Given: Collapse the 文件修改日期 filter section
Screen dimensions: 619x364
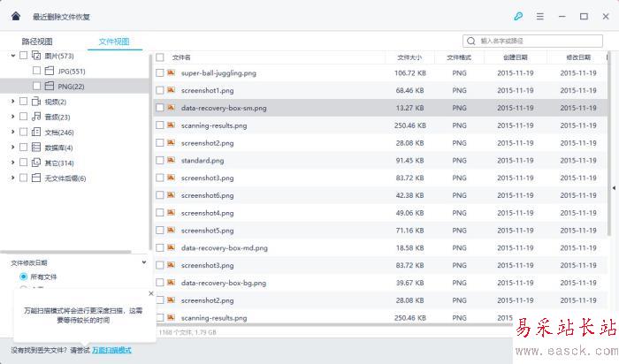Looking at the screenshot, I should (144, 262).
